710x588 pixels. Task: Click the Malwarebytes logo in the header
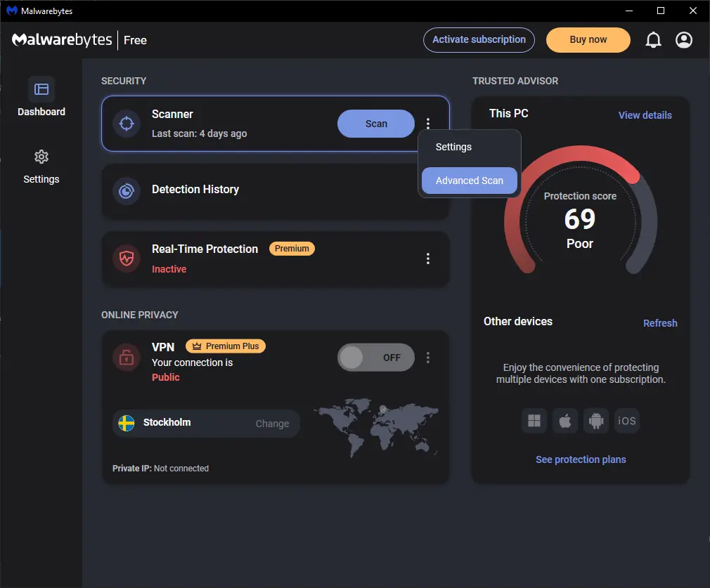pos(62,40)
